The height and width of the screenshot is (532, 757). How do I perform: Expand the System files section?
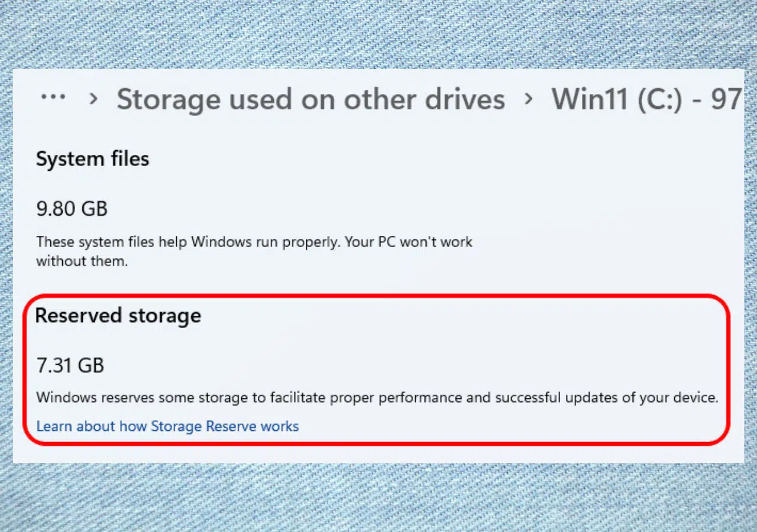[92, 158]
